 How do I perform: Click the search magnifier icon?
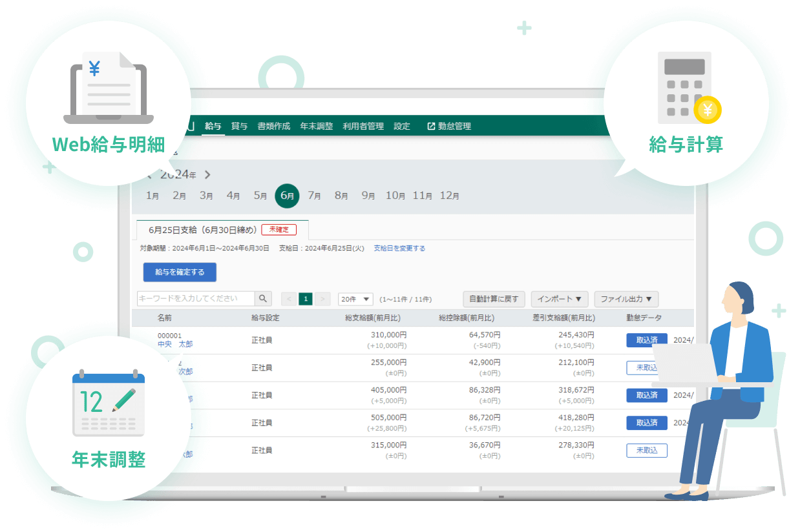263,299
